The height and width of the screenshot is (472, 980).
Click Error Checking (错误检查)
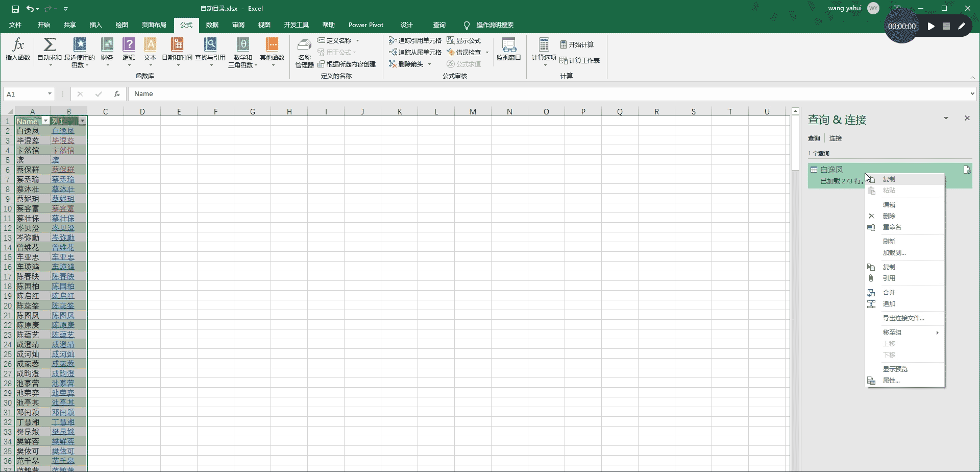464,52
